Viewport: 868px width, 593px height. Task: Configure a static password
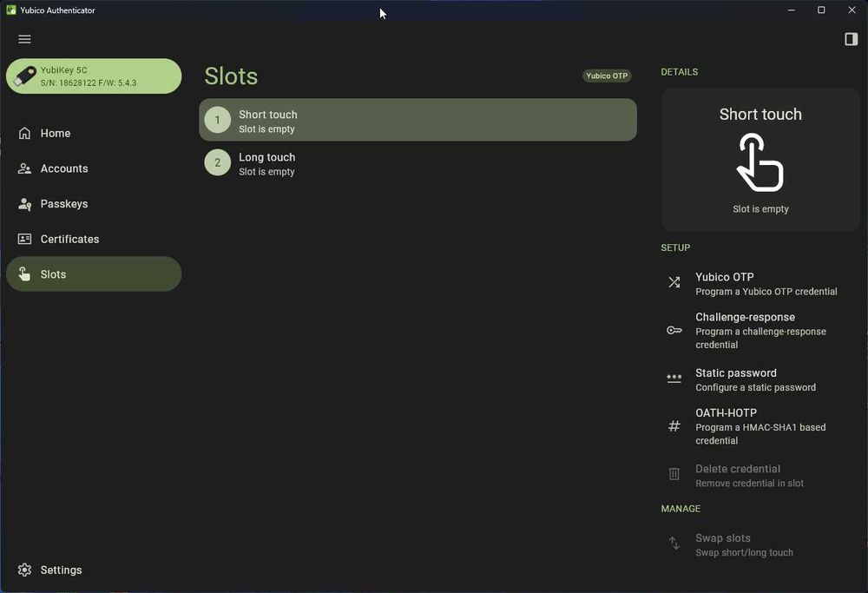(x=759, y=379)
